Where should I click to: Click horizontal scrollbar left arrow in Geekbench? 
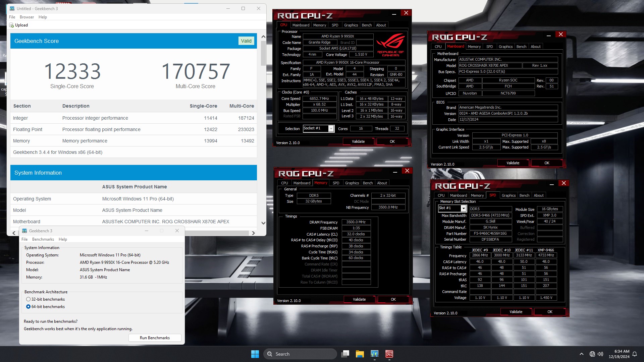click(x=14, y=233)
